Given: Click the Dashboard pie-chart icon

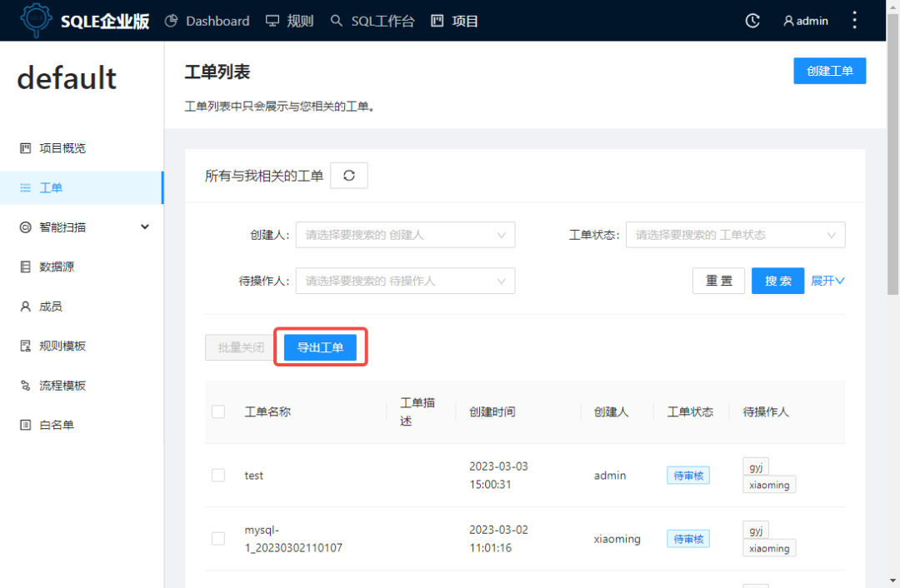Looking at the screenshot, I should click(171, 21).
